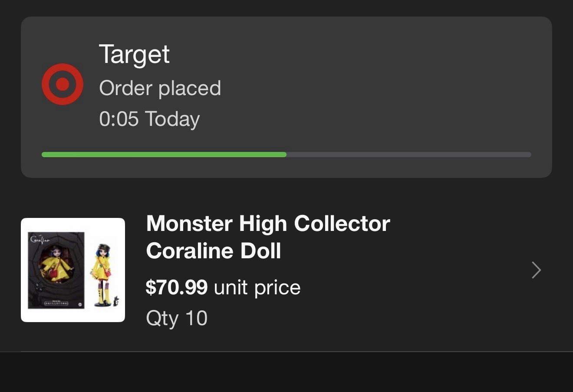The width and height of the screenshot is (573, 392).
Task: Select the Qty 10 quantity label
Action: click(177, 318)
